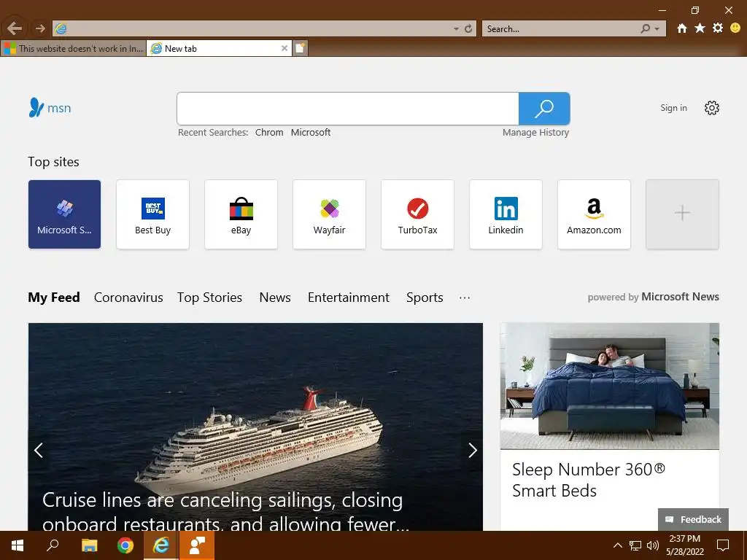Viewport: 747px width, 560px height.
Task: Open the Wayfair top site tile
Action: 329,214
